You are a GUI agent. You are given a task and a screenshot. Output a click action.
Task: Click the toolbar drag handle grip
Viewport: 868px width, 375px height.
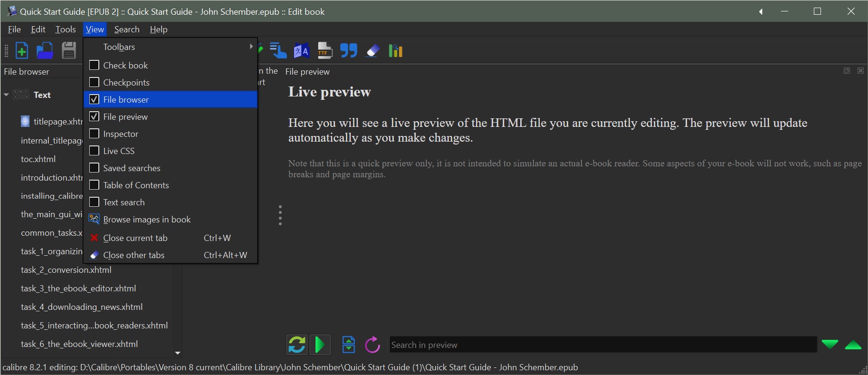point(6,50)
